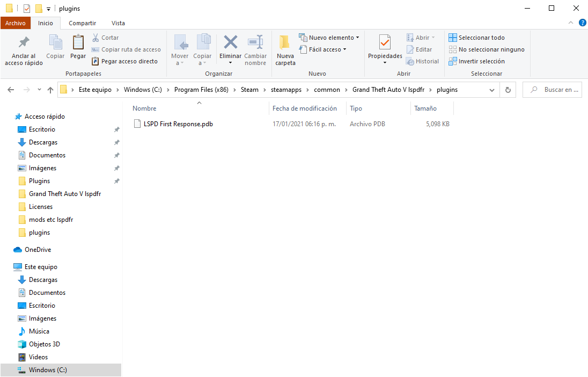
Task: Click the title bar properties checkmark icon
Action: pyautogui.click(x=27, y=8)
